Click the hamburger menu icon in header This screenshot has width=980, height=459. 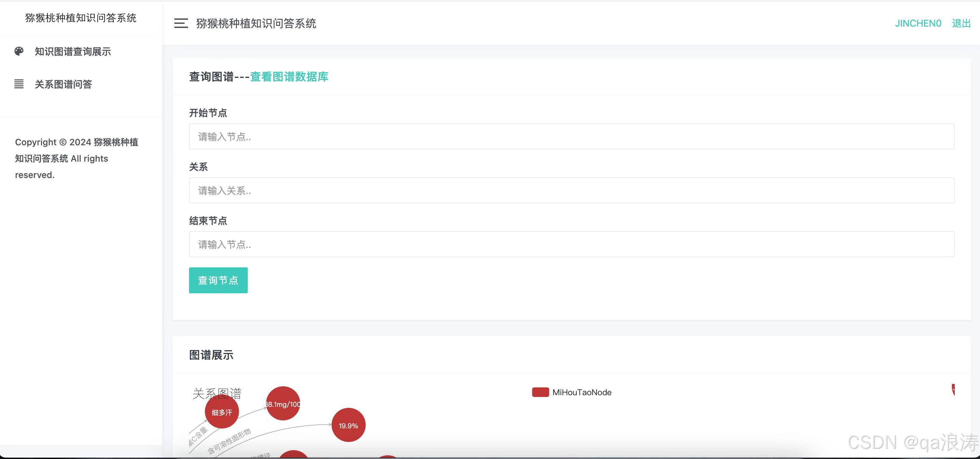pos(181,23)
